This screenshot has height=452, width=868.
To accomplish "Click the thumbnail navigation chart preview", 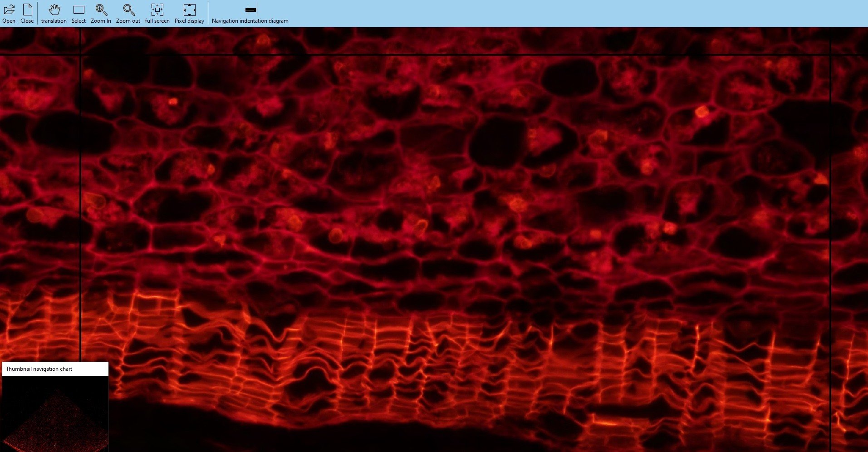I will [55, 413].
